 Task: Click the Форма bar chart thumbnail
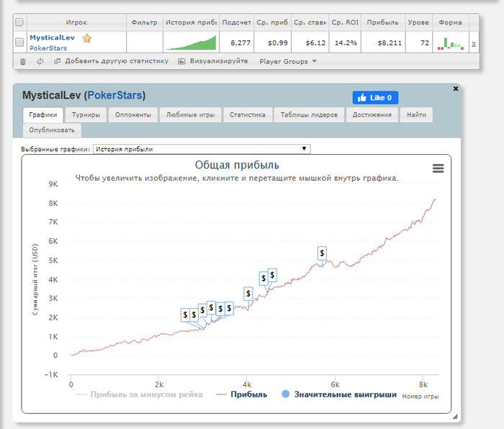click(x=451, y=43)
